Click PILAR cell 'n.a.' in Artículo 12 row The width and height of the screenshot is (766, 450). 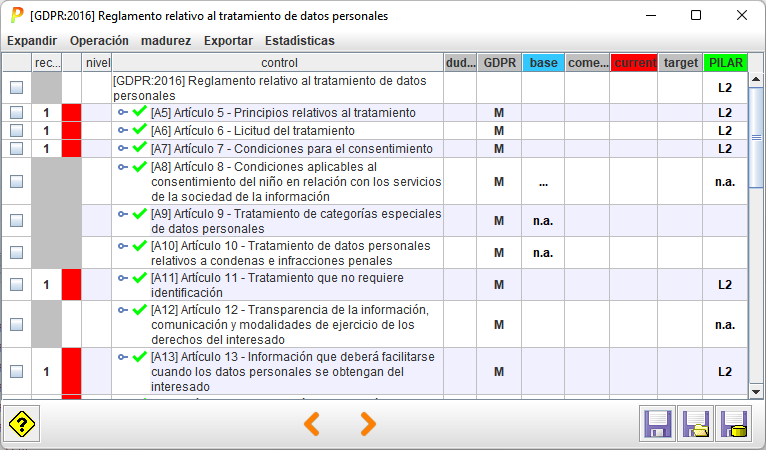(725, 325)
